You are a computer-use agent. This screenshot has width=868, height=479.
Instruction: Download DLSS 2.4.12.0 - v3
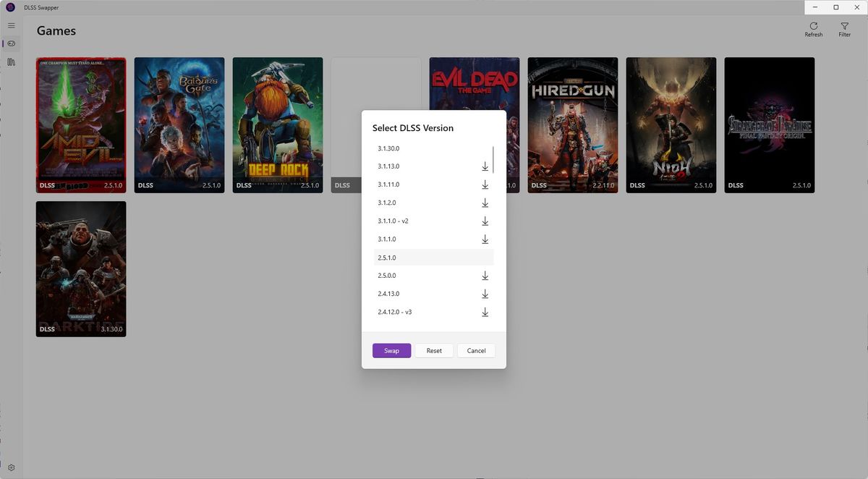(x=485, y=312)
